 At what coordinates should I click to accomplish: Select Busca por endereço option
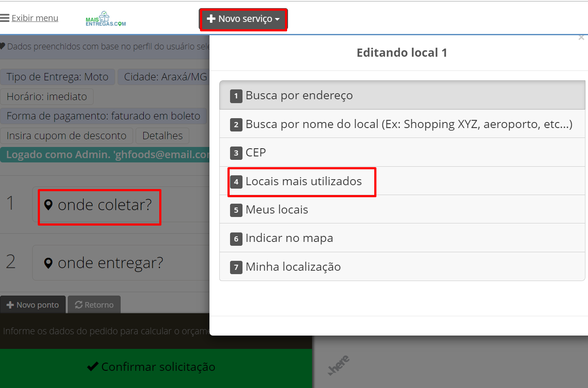click(402, 95)
